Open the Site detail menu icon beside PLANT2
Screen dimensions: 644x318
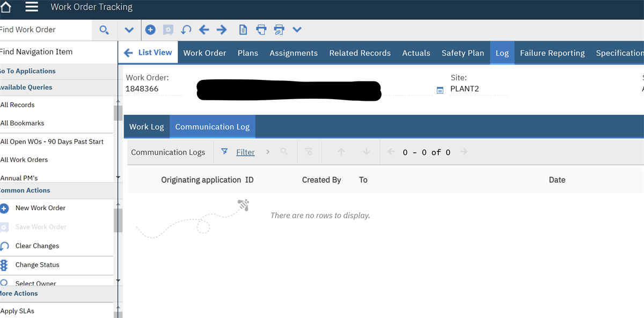tap(441, 88)
